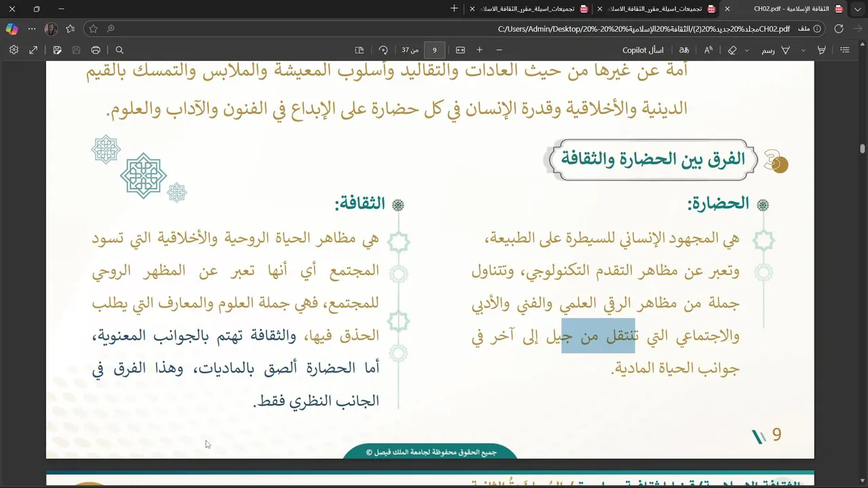Expand the Highlight color options dropdown
The image size is (868, 488).
[x=804, y=50]
